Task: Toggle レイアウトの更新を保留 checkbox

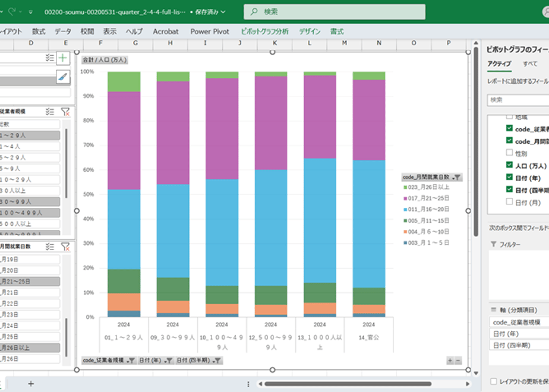Action: [494, 381]
